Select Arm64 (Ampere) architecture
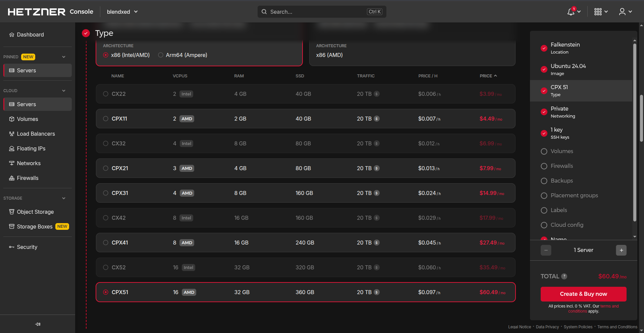644x333 pixels. (x=161, y=55)
